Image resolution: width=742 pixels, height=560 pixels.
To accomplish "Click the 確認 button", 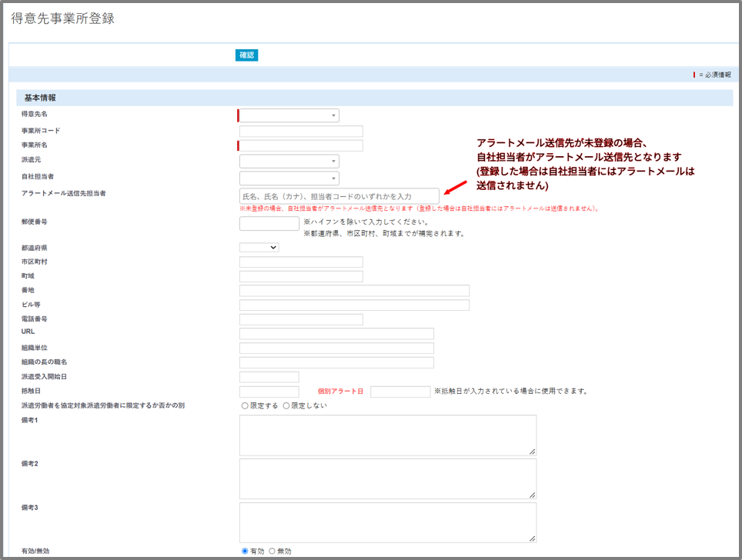I will pos(246,55).
